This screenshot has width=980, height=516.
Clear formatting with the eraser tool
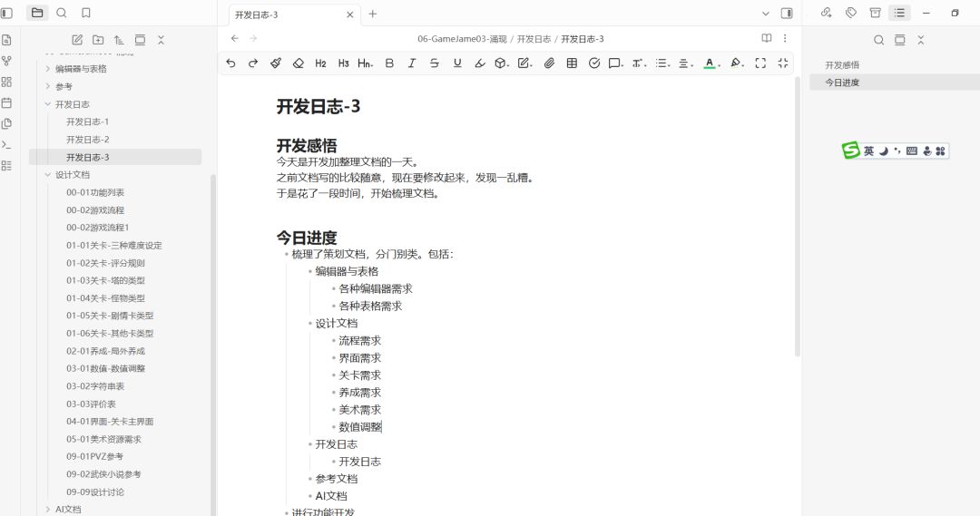pos(299,63)
